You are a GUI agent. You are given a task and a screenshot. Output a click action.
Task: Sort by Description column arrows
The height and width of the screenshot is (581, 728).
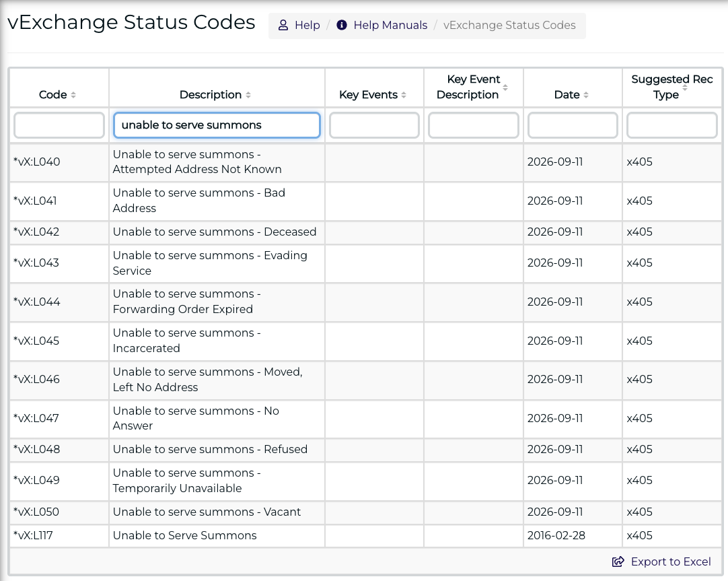(248, 95)
